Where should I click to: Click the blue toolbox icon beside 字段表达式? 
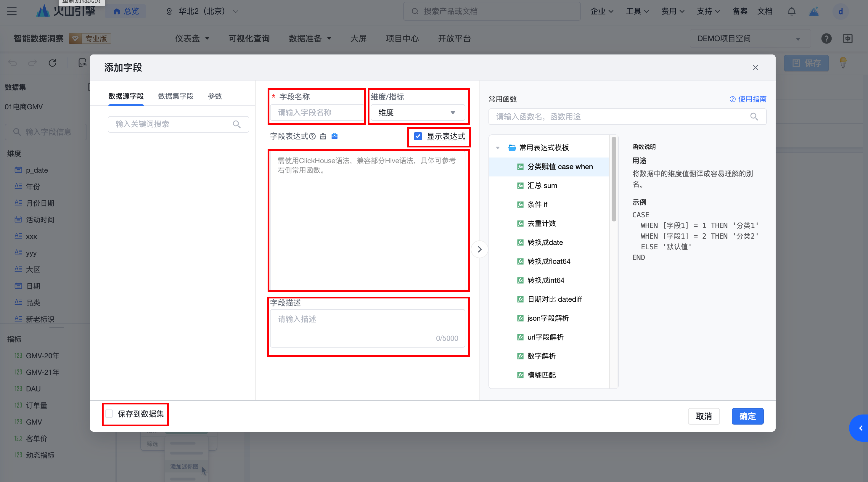[334, 136]
